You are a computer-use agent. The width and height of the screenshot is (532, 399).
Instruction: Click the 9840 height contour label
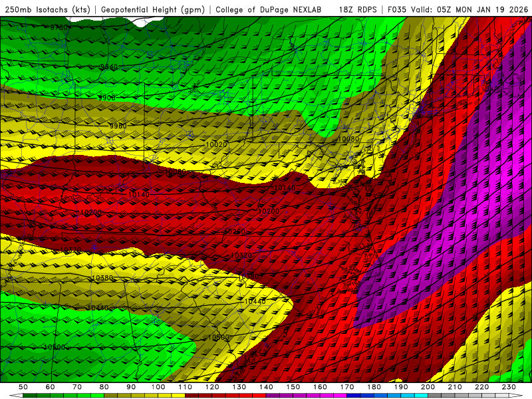[x=109, y=67]
